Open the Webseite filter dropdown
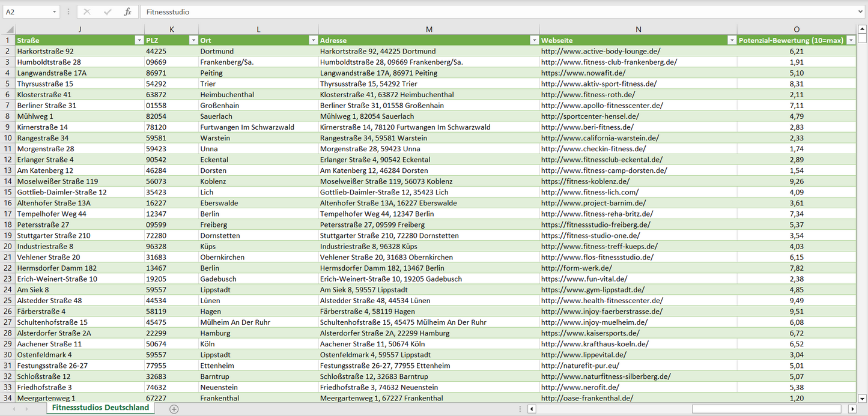Image resolution: width=868 pixels, height=416 pixels. (732, 40)
